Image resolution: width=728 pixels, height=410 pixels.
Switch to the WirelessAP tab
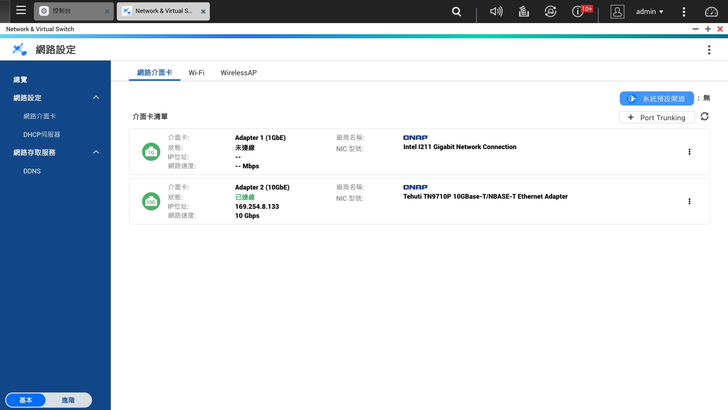(238, 73)
